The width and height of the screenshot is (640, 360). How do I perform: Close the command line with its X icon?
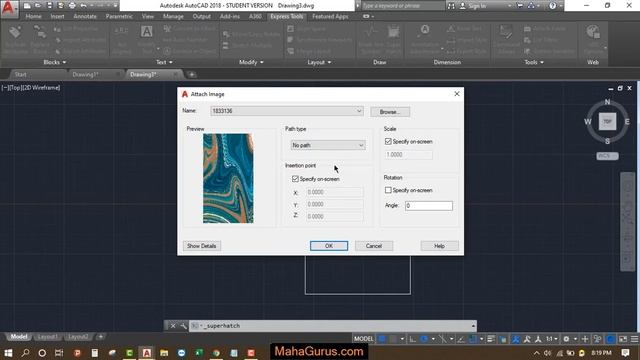tap(173, 326)
